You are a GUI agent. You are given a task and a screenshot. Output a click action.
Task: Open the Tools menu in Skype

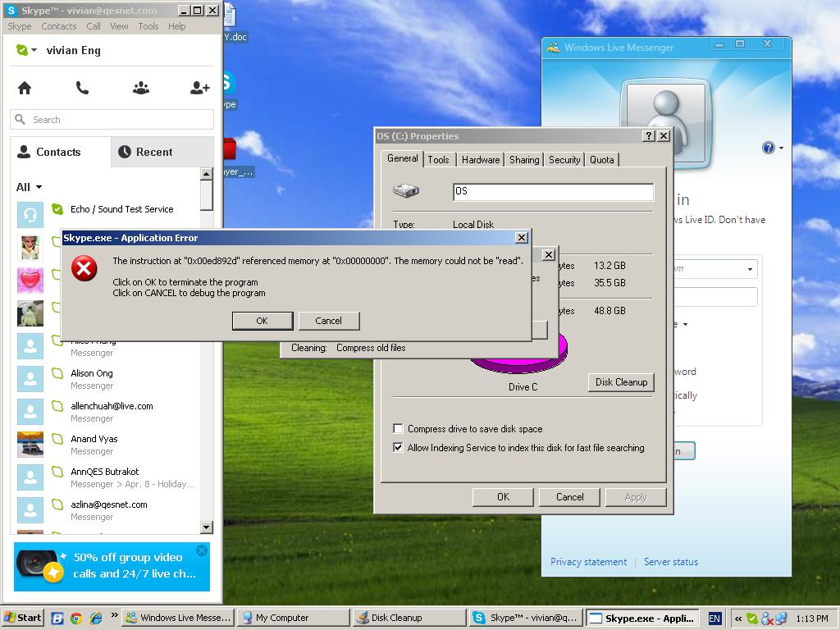click(x=148, y=26)
